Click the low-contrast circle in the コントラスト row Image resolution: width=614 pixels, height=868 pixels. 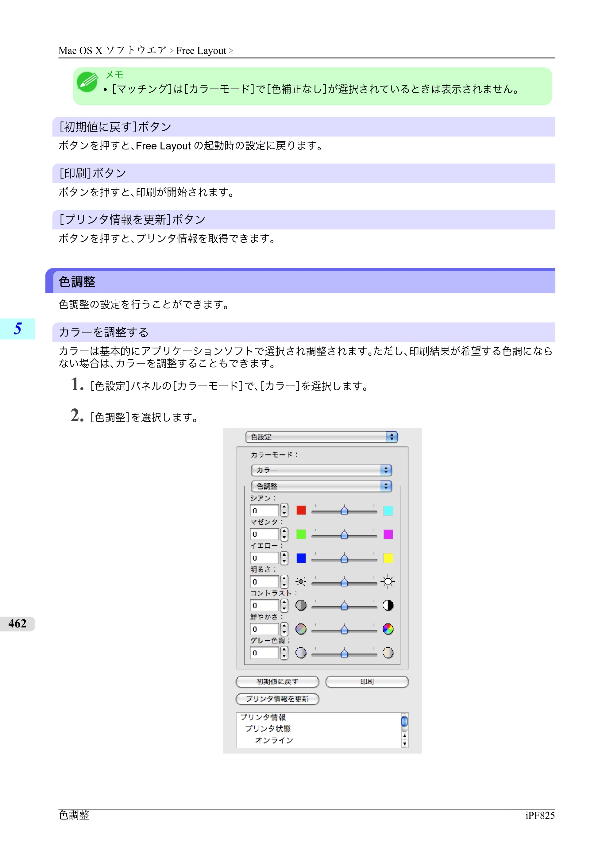[x=301, y=605]
